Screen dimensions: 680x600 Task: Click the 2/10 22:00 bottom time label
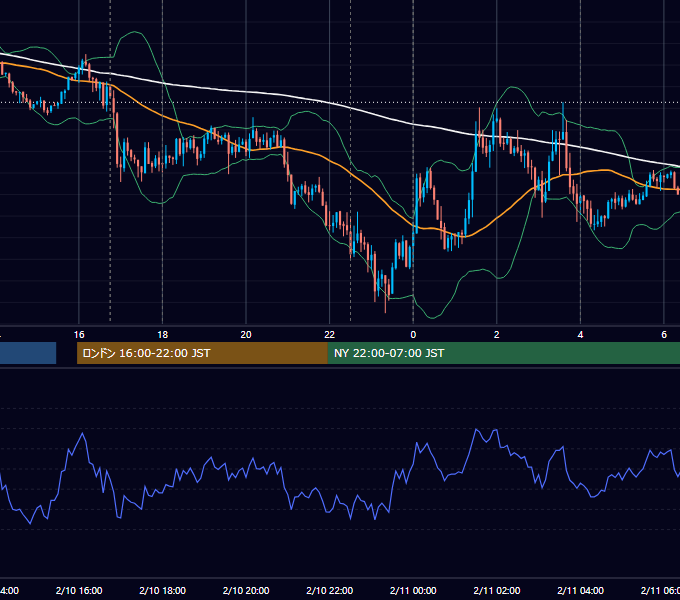pos(330,590)
